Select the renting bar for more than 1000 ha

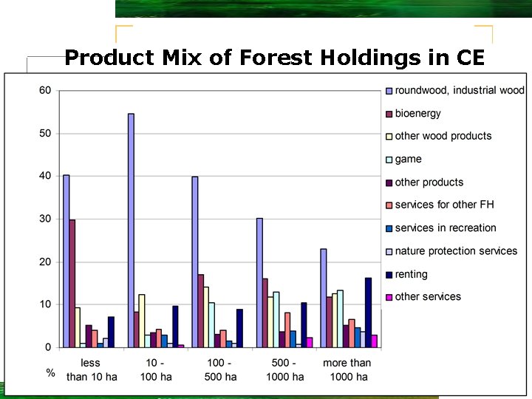[x=369, y=313]
